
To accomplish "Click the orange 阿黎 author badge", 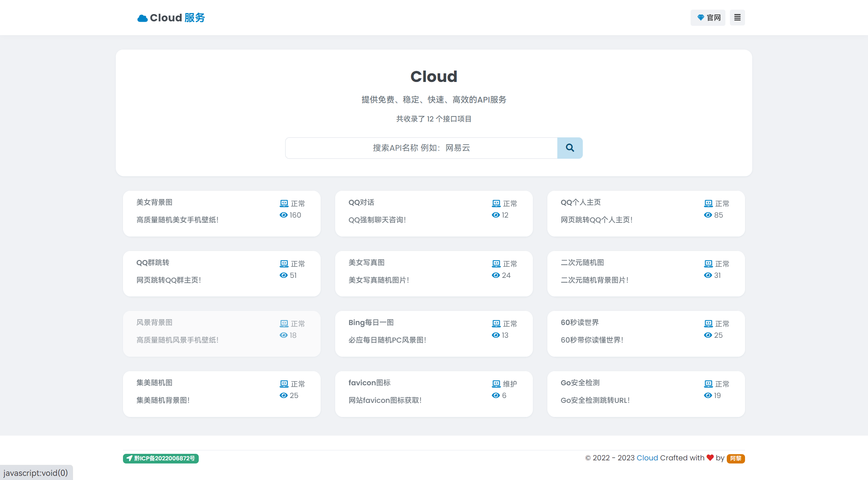I will point(736,459).
